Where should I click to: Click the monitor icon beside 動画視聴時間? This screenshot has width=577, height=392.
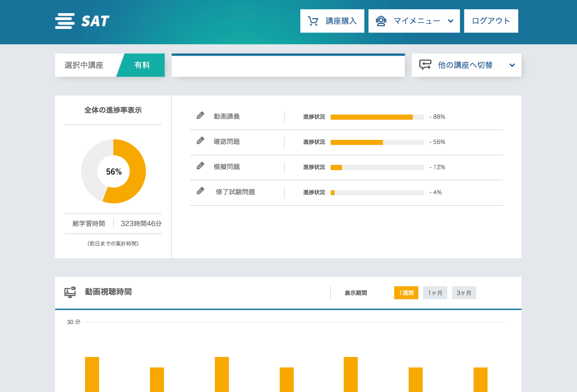[x=70, y=292]
